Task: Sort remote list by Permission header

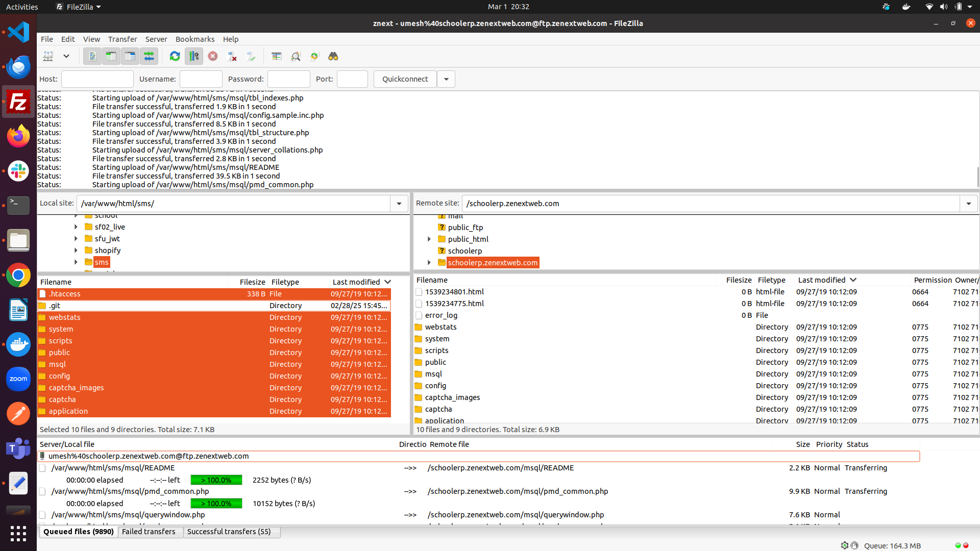Action: pos(933,280)
